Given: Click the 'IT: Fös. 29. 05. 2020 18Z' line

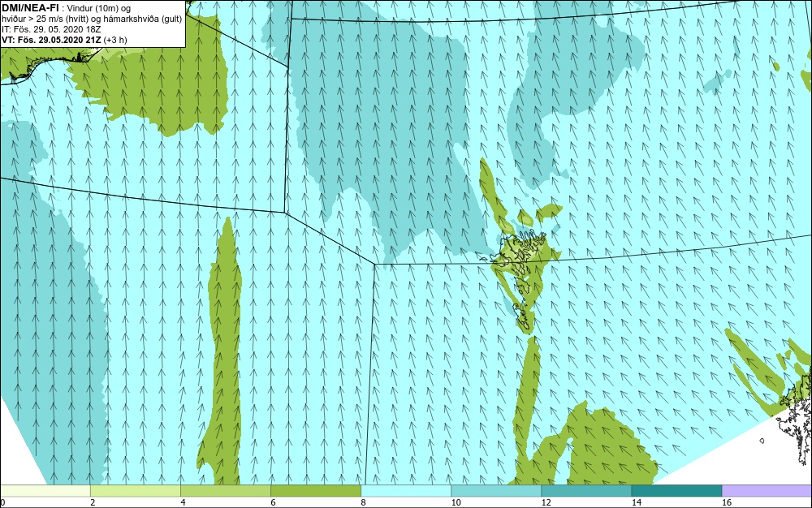Looking at the screenshot, I should click(51, 29).
